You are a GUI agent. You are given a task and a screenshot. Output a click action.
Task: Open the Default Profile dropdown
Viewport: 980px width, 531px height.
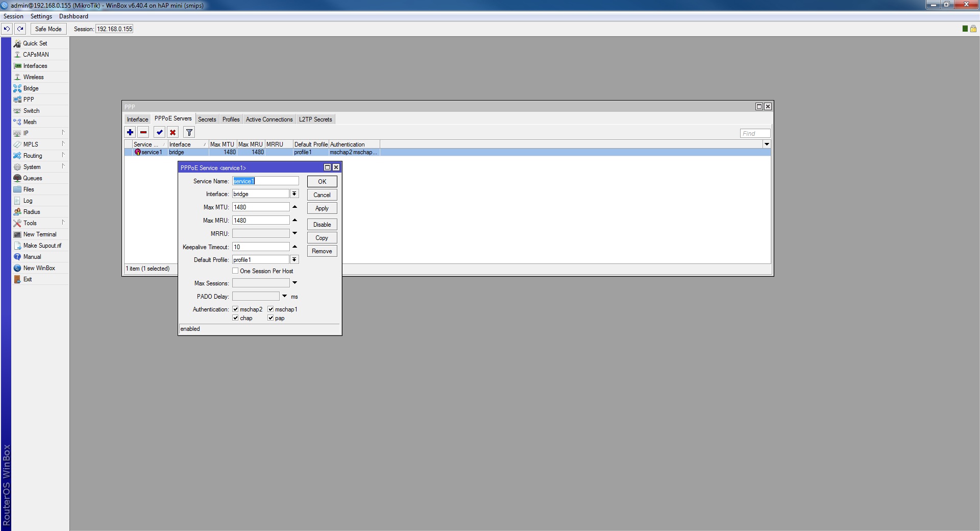point(295,259)
